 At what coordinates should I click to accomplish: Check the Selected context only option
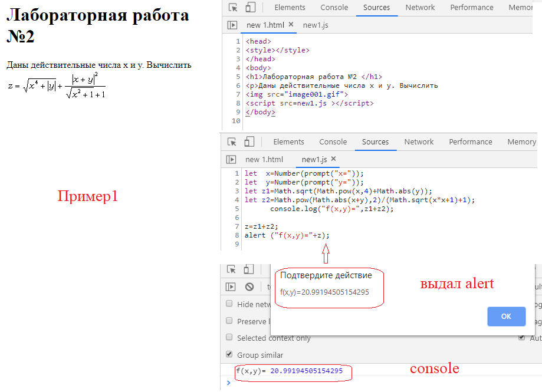tap(229, 338)
